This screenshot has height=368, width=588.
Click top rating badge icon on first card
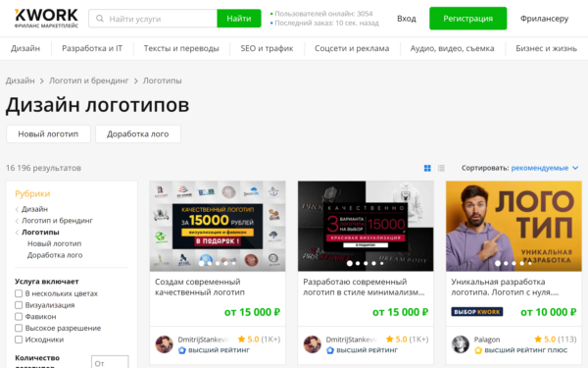pyautogui.click(x=182, y=350)
